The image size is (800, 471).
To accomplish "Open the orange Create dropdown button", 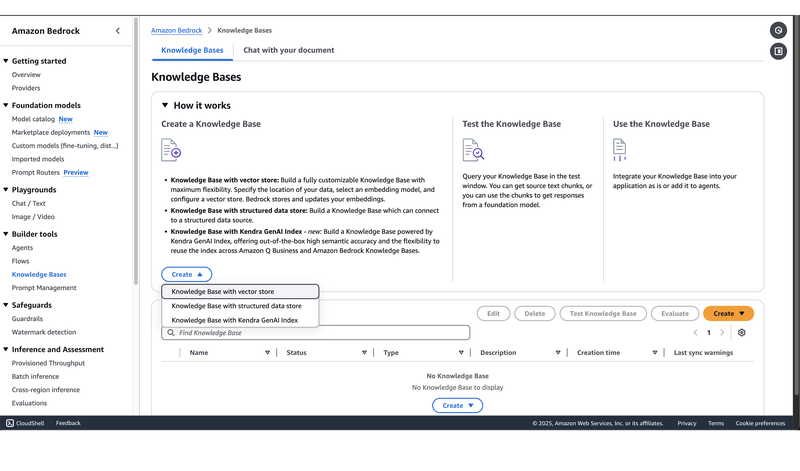I will [728, 313].
